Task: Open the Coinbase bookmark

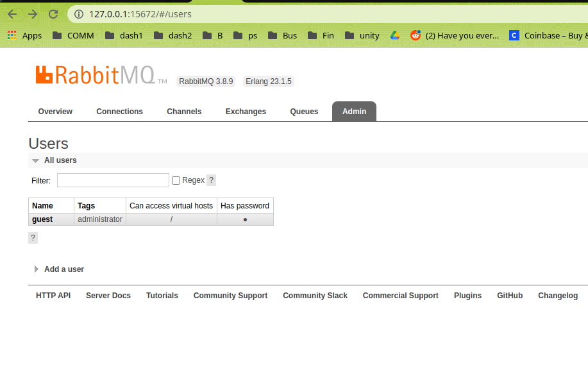Action: (x=548, y=36)
